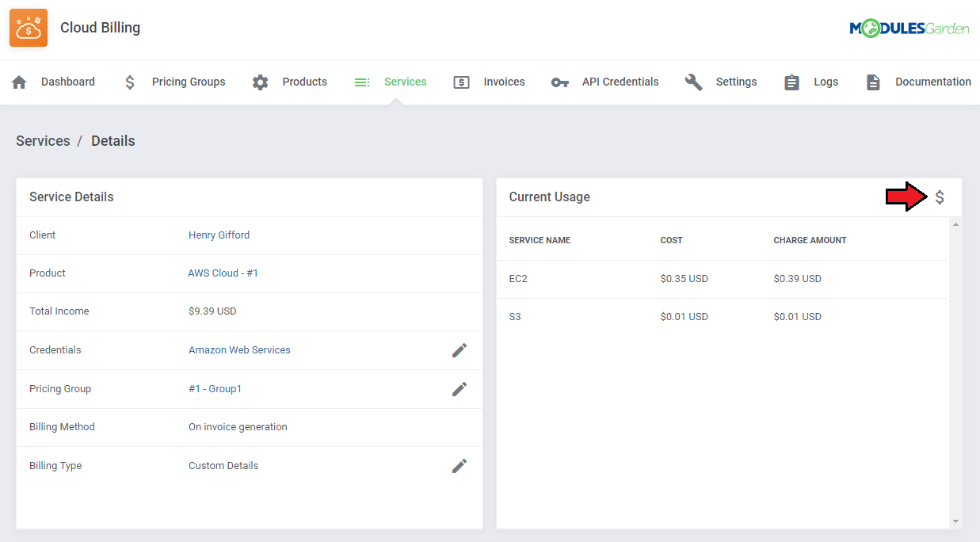Switch to API Credentials tab
This screenshot has width=980, height=542.
620,82
